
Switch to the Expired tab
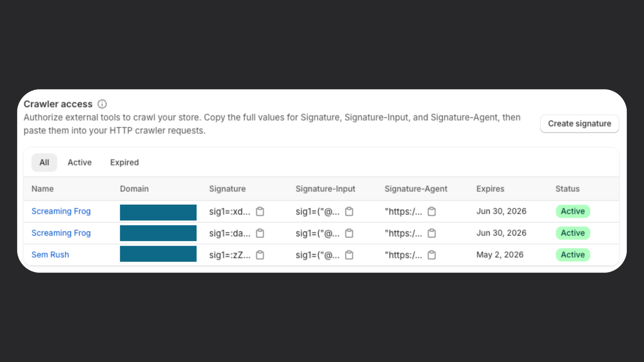click(124, 162)
